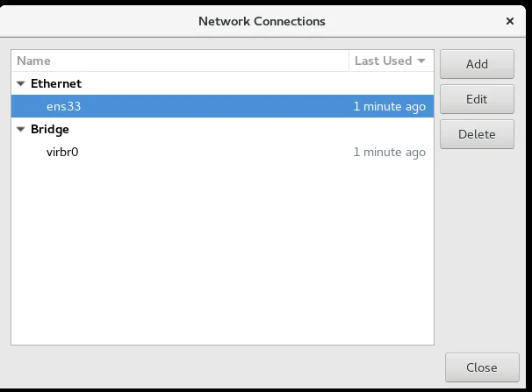Collapse the Ethernet group triangle
This screenshot has height=392, width=532.
[21, 84]
